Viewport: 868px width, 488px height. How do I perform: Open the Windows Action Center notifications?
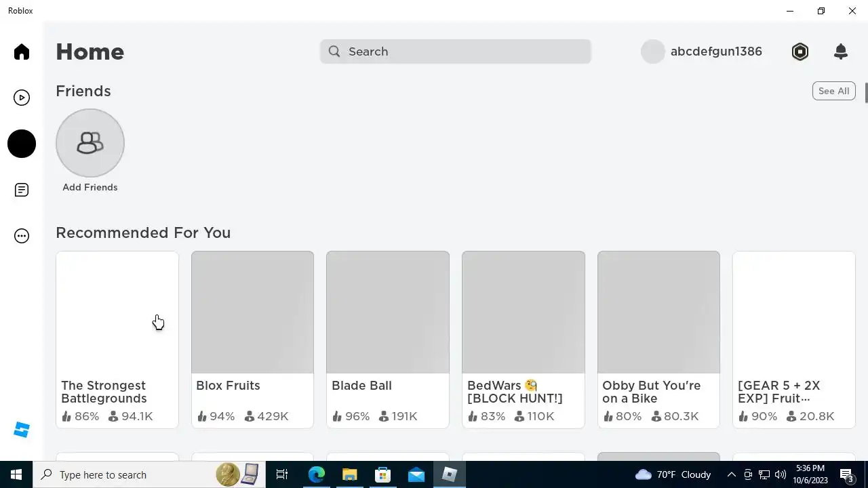click(x=847, y=474)
